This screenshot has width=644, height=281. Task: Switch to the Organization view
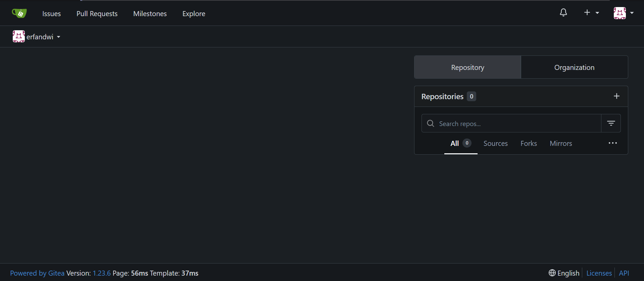click(x=574, y=67)
